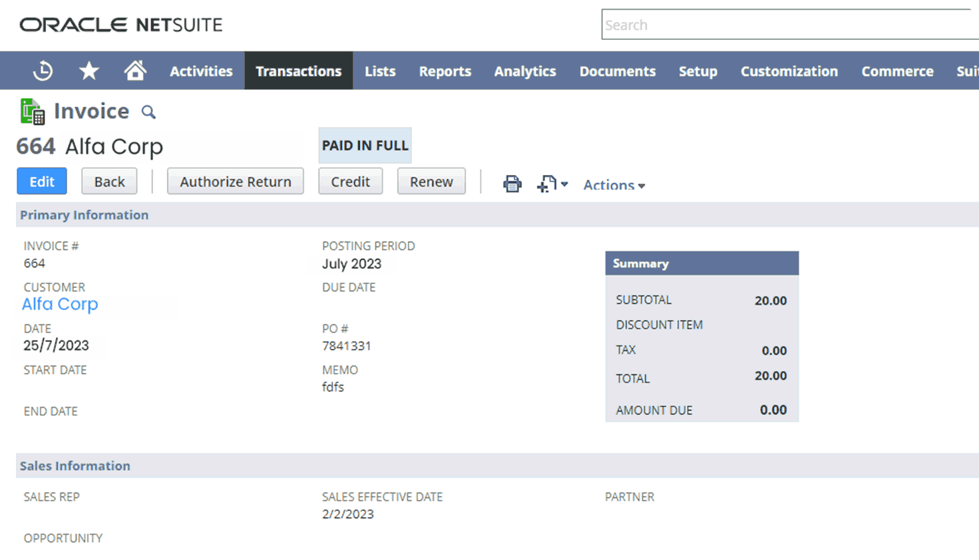The width and height of the screenshot is (979, 560).
Task: Expand the Actions dropdown
Action: point(614,185)
